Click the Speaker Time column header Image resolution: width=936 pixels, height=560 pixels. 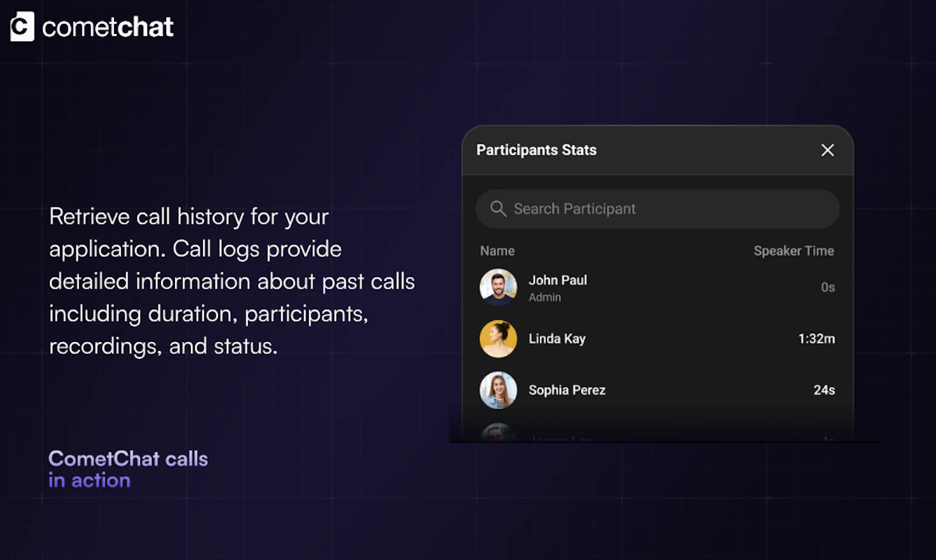(x=794, y=251)
